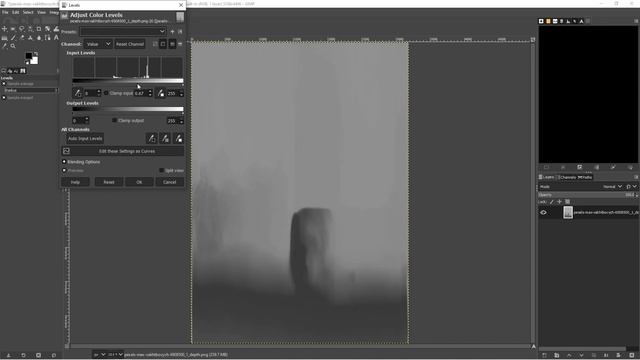This screenshot has height=360, width=640.
Task: Toggle the Preview option
Action: 64,171
